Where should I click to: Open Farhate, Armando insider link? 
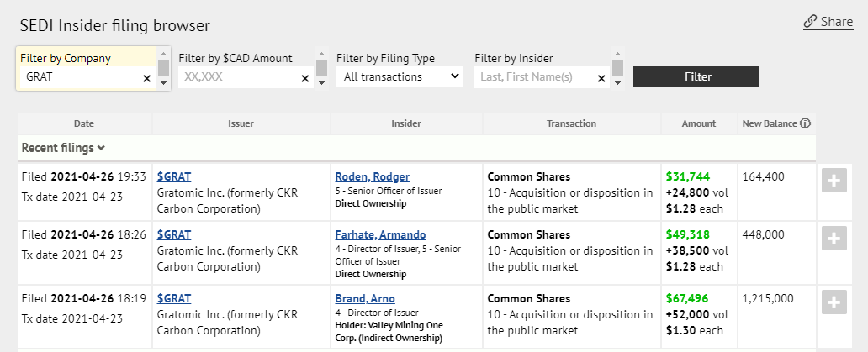tap(380, 234)
